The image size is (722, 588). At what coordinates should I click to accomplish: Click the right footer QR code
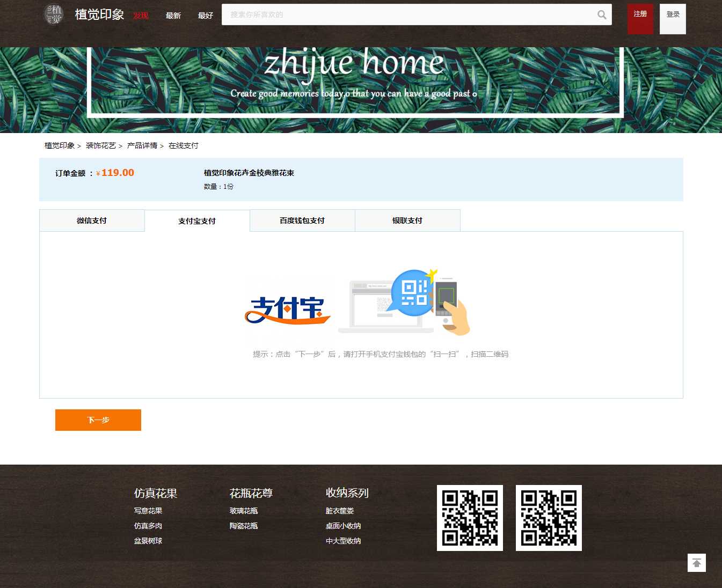(x=549, y=518)
